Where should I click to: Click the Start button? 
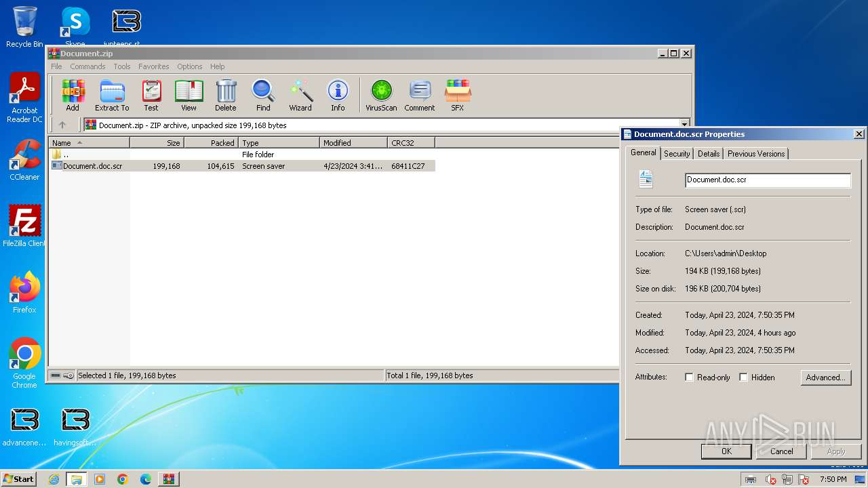pos(18,479)
